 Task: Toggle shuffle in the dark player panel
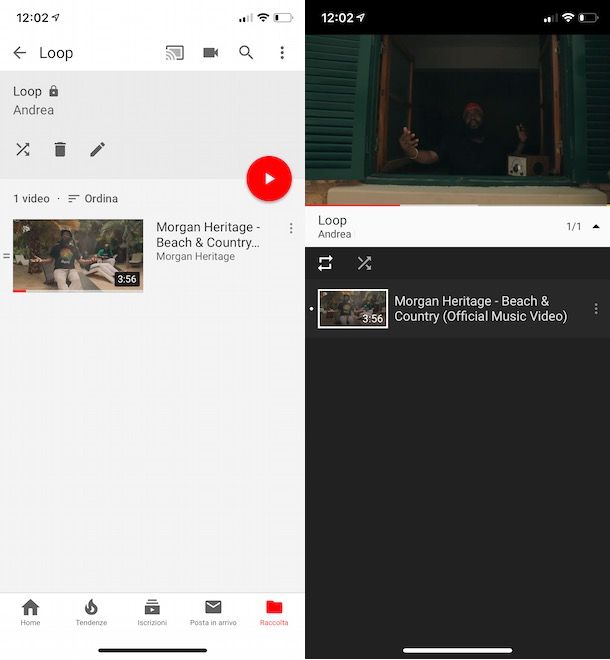tap(364, 263)
